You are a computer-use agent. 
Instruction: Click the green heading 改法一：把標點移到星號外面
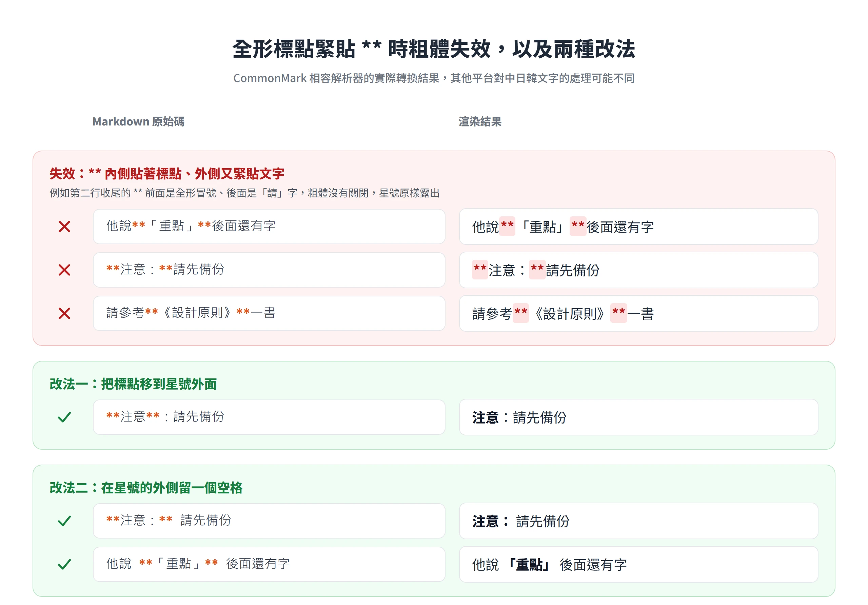[x=133, y=384]
